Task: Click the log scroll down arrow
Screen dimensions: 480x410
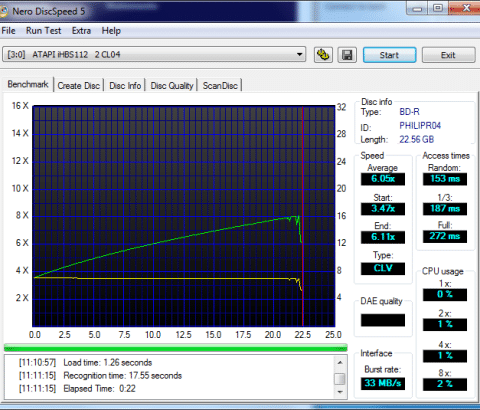Action: (340, 392)
